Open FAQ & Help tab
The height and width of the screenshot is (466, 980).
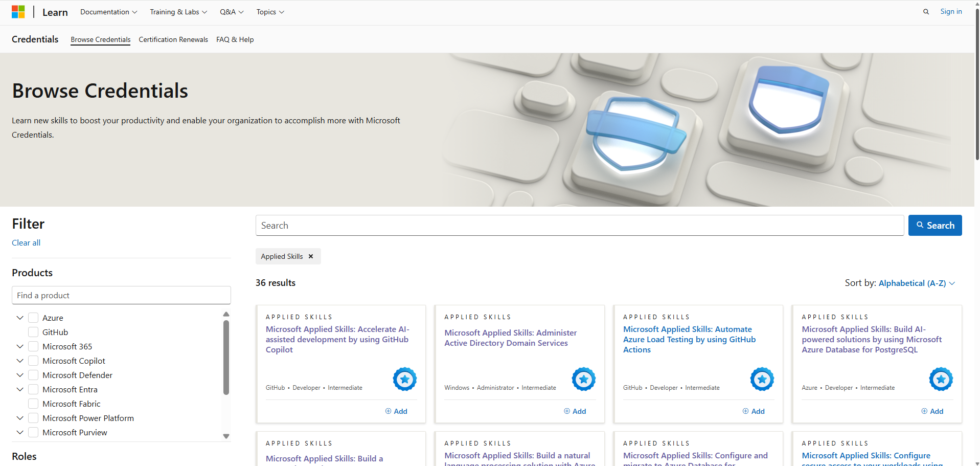click(235, 39)
